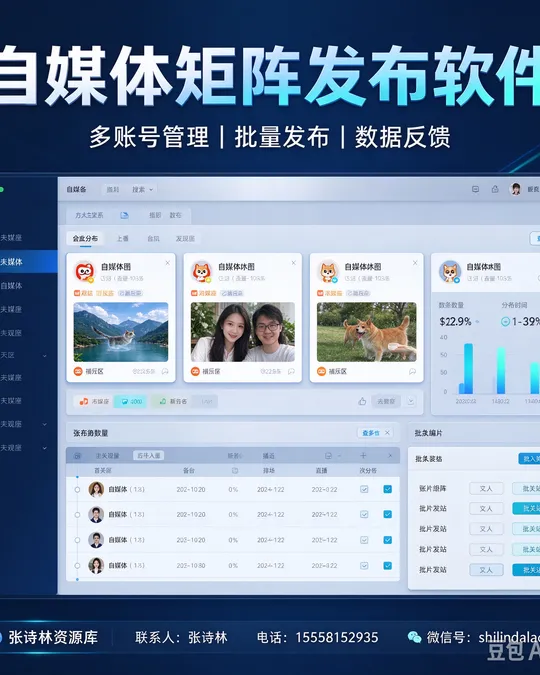
Task: Click the 去發察 button
Action: [386, 401]
